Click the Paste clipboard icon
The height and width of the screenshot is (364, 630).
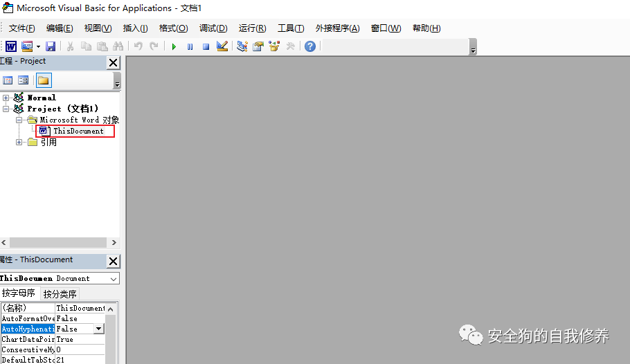point(102,46)
